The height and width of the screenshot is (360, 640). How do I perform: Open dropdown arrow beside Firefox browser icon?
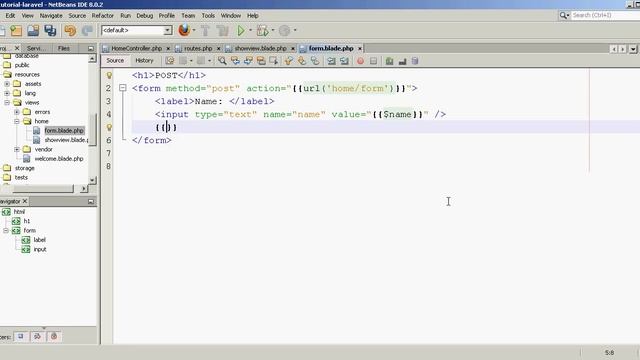(194, 30)
